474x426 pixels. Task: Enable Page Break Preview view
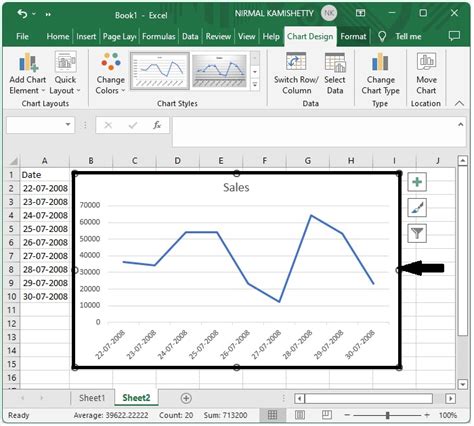pos(327,415)
